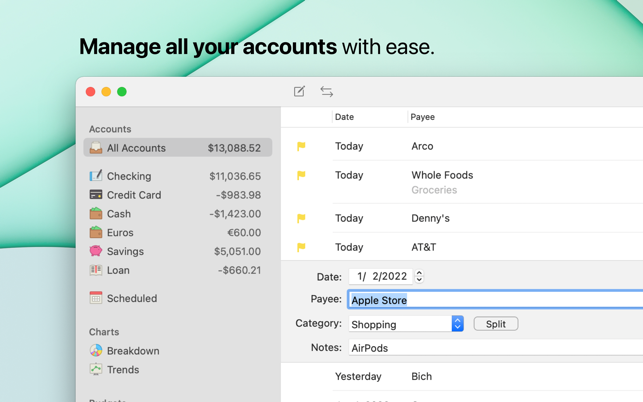The height and width of the screenshot is (402, 643).
Task: Select the Denny's transaction payee
Action: point(430,218)
